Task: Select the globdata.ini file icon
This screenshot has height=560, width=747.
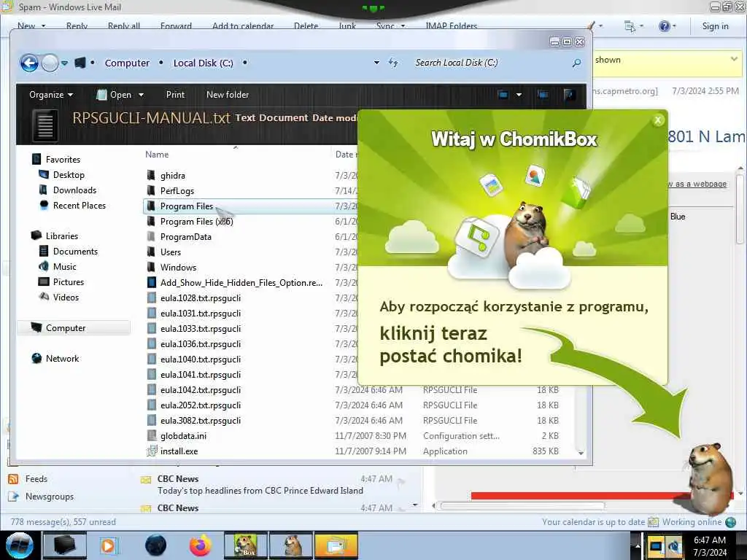Action: tap(151, 436)
